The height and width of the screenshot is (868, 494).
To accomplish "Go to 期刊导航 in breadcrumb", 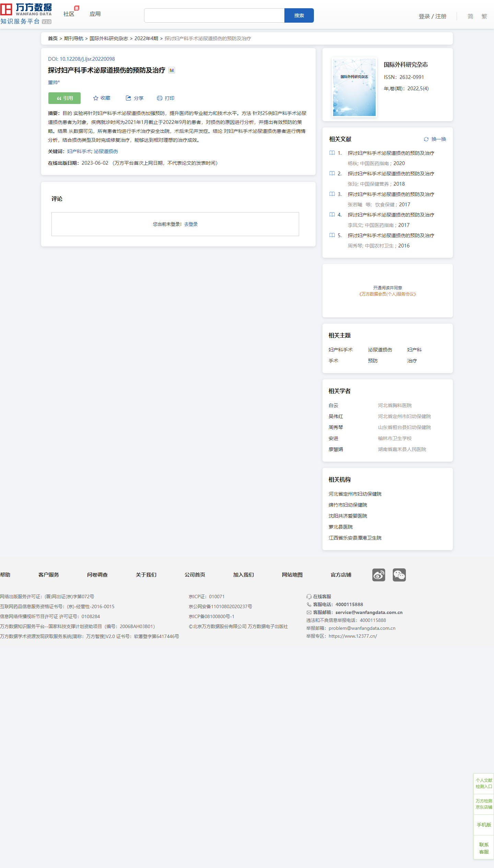I will 73,38.
